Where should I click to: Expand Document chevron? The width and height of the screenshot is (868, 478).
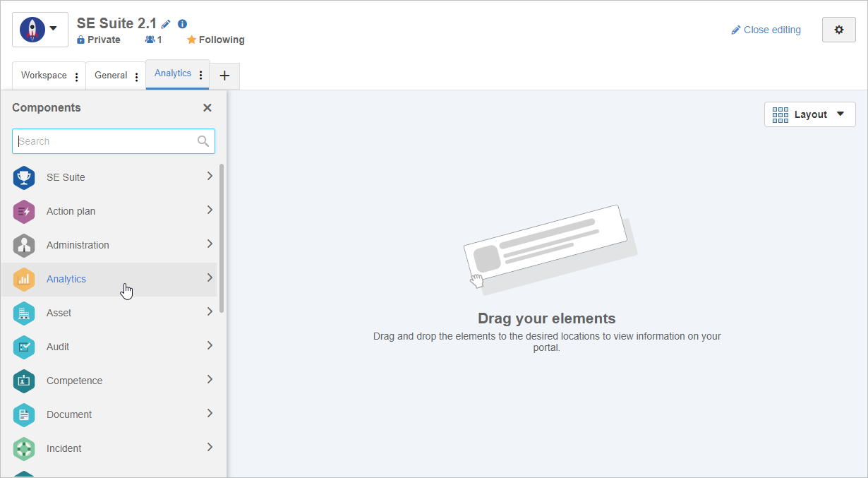[x=210, y=413]
